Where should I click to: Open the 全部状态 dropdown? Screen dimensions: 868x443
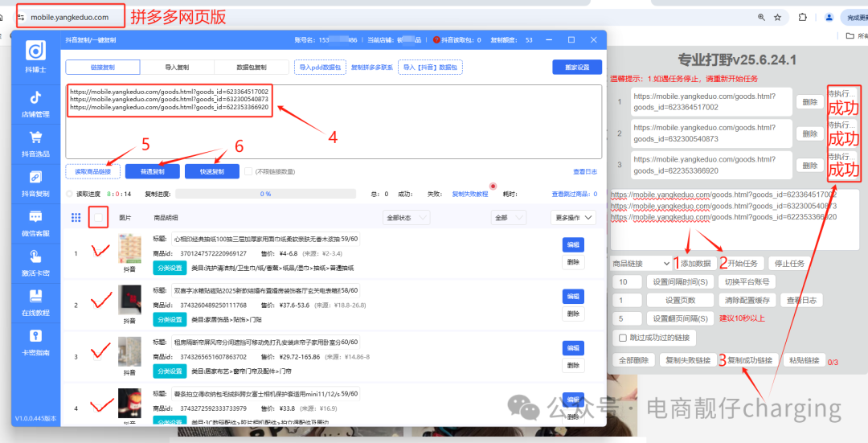pos(407,218)
